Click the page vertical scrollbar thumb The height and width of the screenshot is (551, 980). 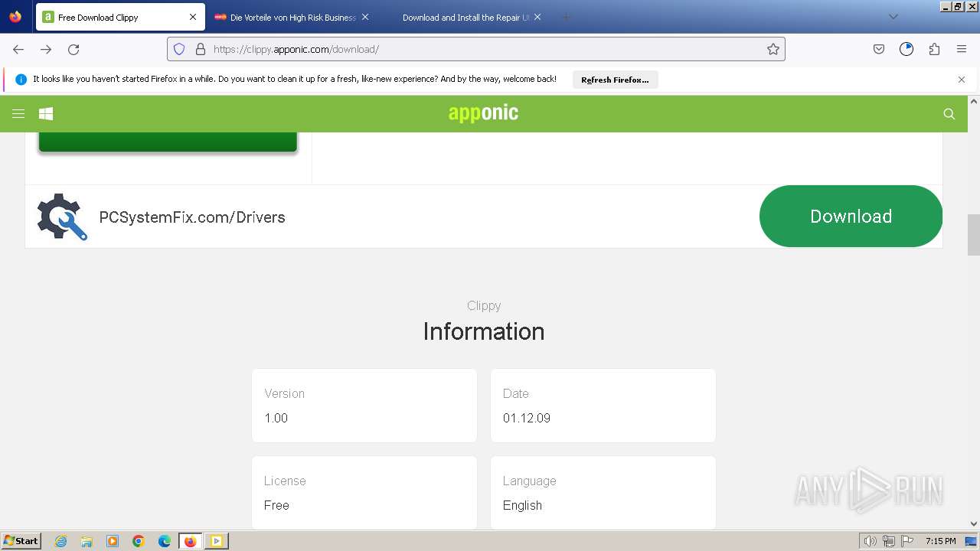(x=974, y=235)
